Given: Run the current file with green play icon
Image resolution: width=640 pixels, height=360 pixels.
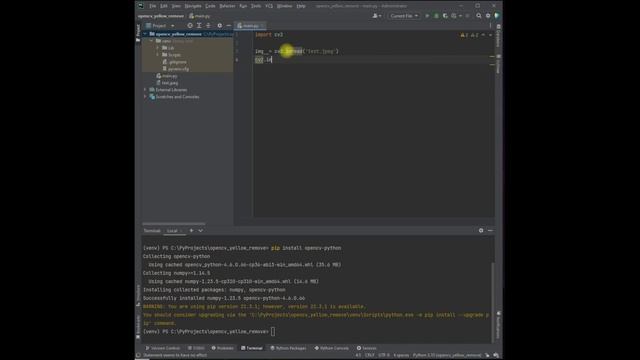Looking at the screenshot, I should coord(427,16).
